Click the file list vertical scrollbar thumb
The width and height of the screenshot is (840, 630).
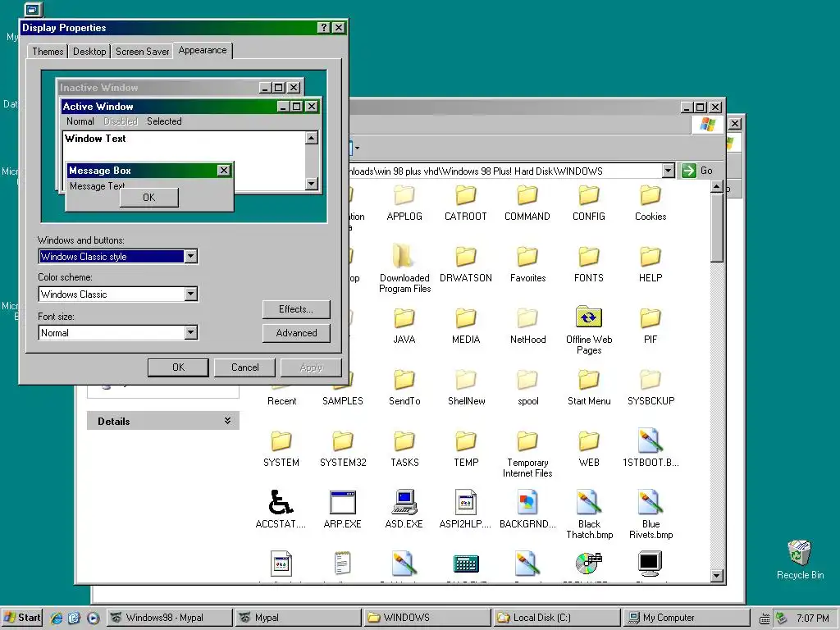pos(717,228)
